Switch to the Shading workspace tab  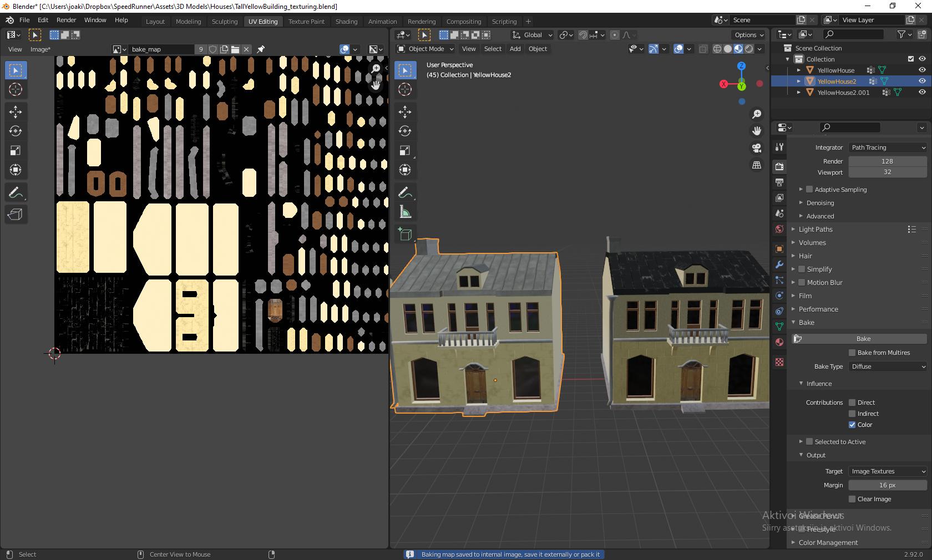[346, 22]
